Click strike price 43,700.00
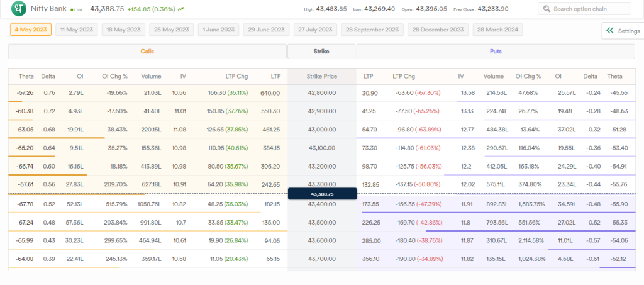This screenshot has width=644, height=285. [321, 259]
